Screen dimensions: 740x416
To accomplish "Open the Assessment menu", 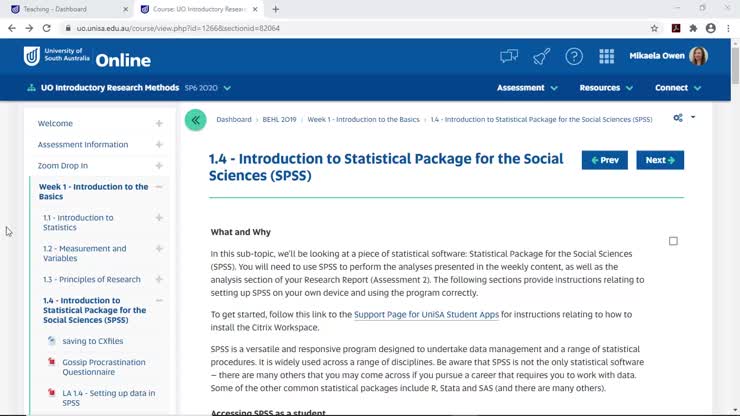I will [527, 88].
